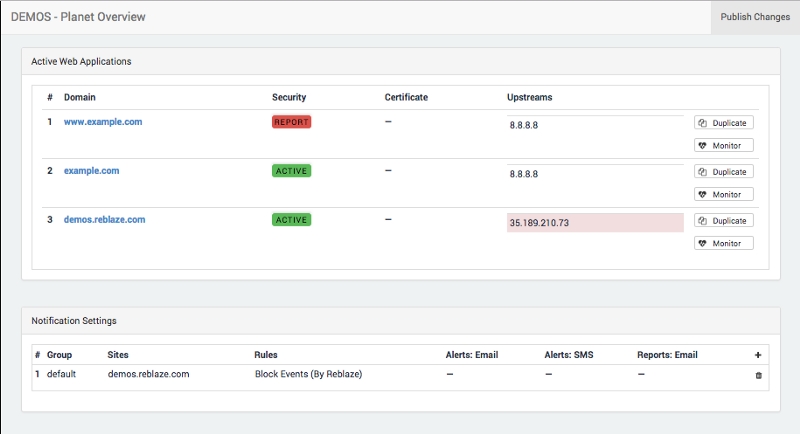The width and height of the screenshot is (800, 434).
Task: Monitor the demos.reblaze.com site
Action: pos(724,243)
